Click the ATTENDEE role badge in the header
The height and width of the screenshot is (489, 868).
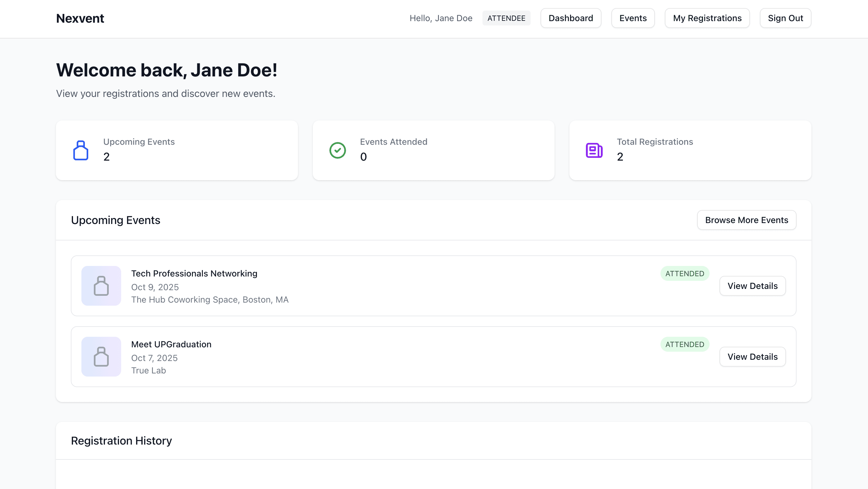[506, 18]
